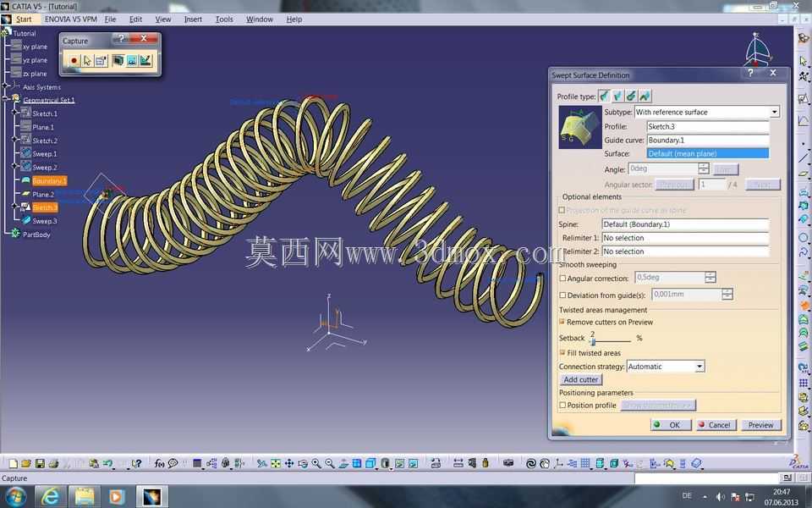Screen dimensions: 812x508
Task: Enable the Angular correction checkbox
Action: (562, 279)
